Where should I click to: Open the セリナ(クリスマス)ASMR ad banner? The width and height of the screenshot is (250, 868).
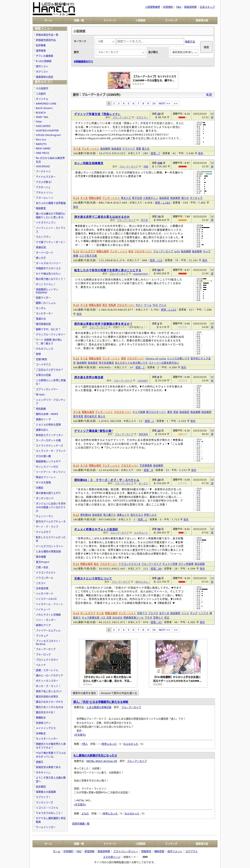point(143,80)
